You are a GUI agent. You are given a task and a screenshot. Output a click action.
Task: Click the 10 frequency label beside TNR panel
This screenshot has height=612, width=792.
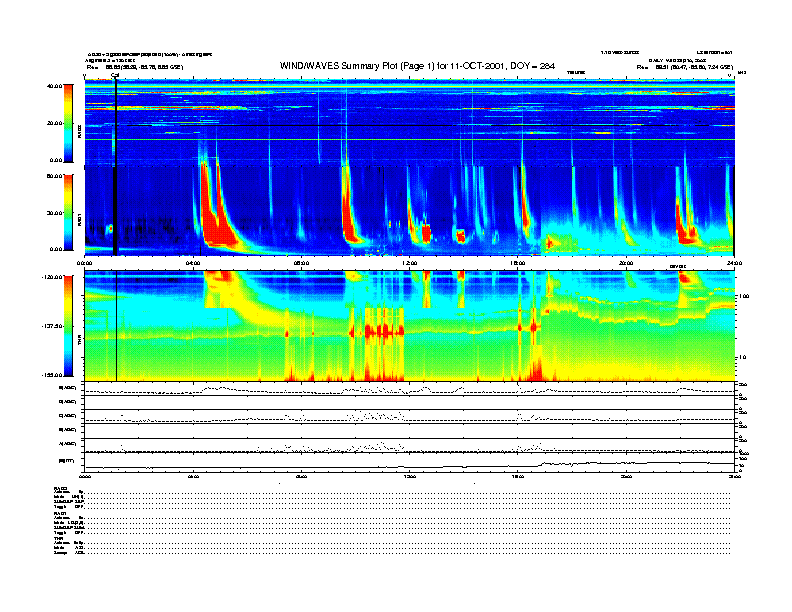[742, 358]
